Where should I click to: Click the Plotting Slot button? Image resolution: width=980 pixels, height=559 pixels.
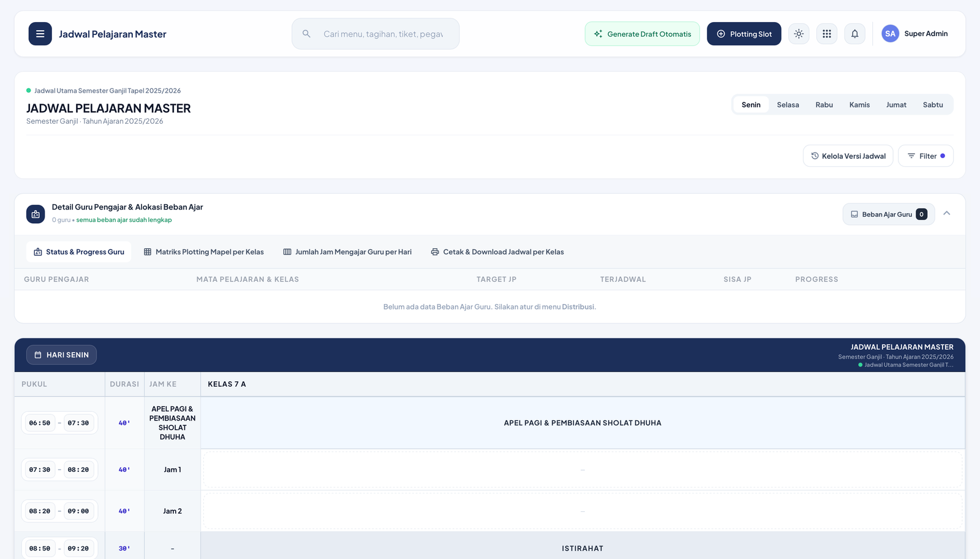(x=744, y=34)
